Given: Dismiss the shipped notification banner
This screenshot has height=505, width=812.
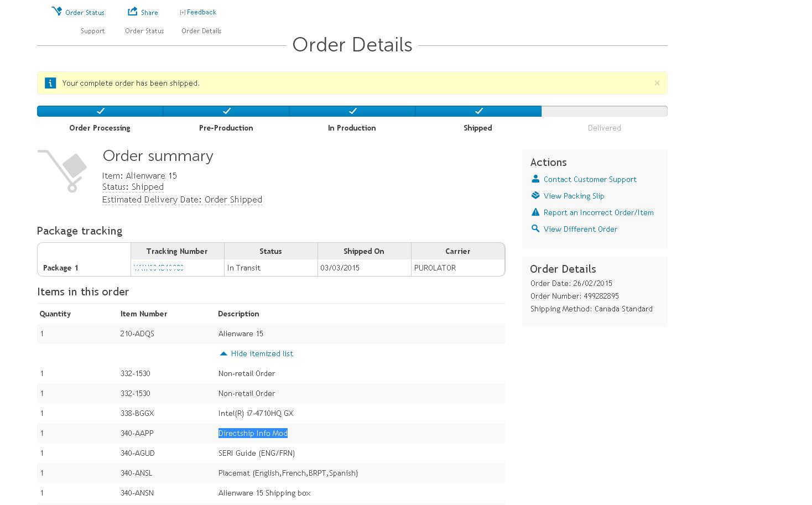Looking at the screenshot, I should pyautogui.click(x=657, y=83).
